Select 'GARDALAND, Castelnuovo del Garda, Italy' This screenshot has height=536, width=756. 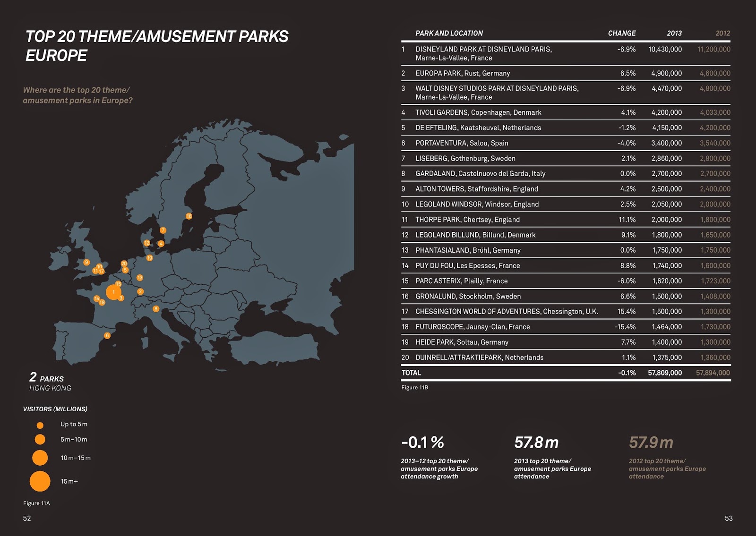480,173
